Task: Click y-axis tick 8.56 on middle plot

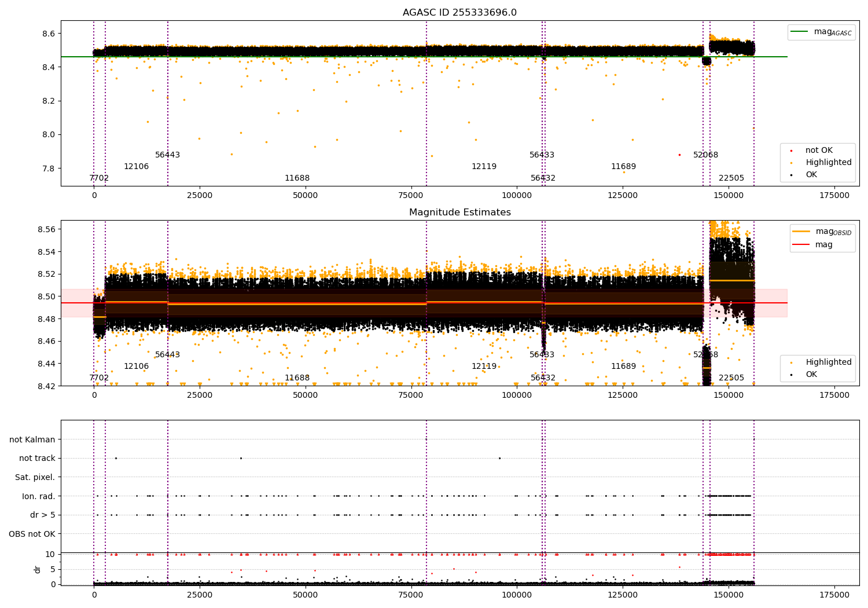Action: [46, 229]
